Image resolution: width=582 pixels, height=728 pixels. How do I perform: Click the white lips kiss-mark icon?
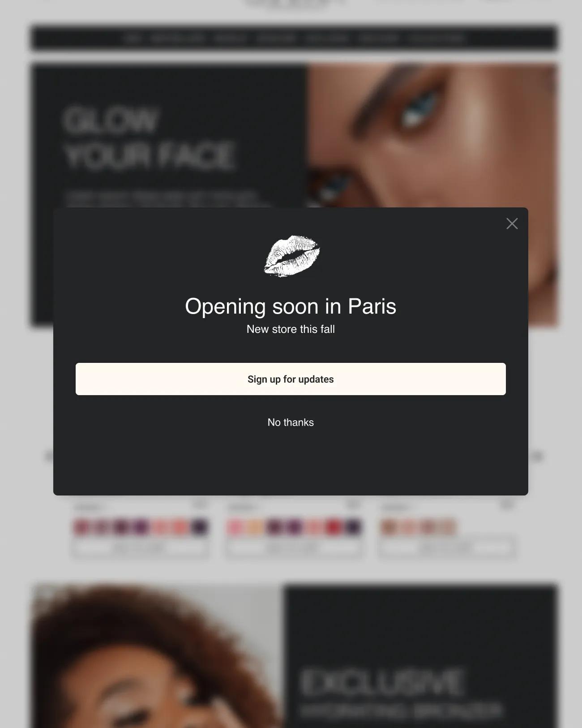tap(292, 256)
